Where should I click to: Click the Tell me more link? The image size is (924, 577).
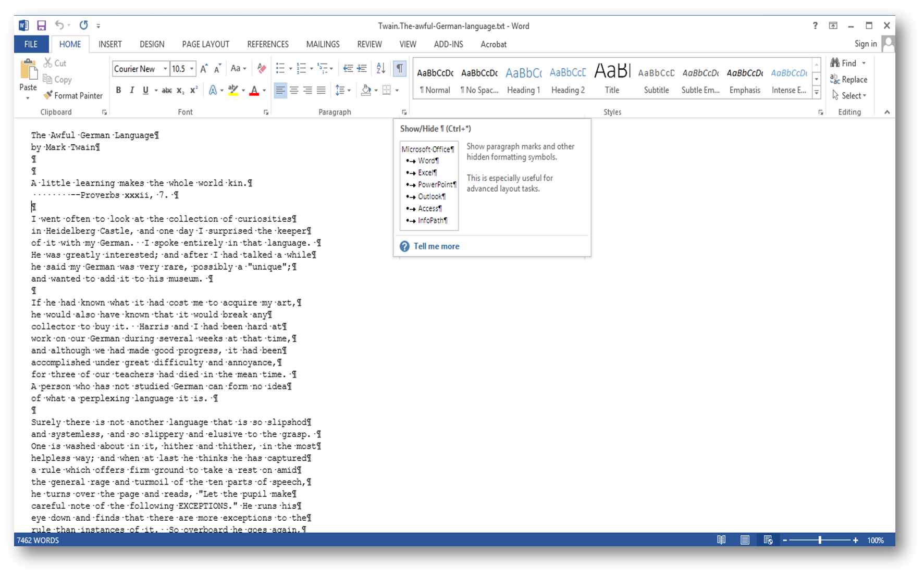pos(436,246)
